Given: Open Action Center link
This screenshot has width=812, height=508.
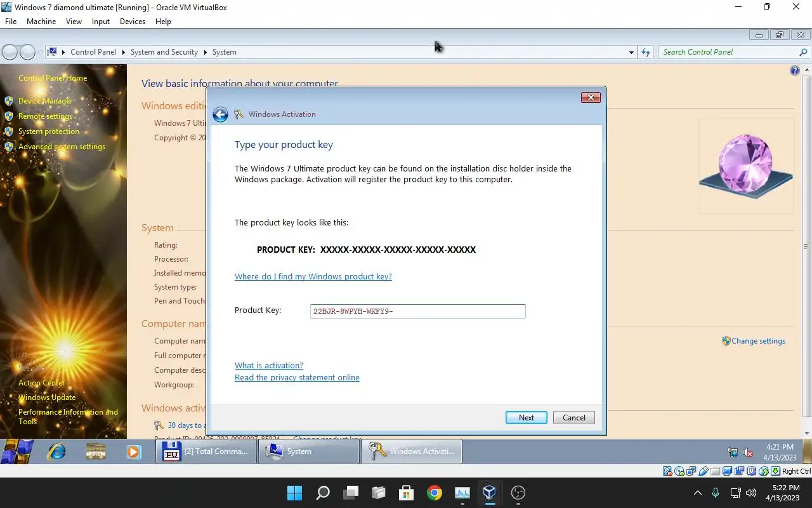Looking at the screenshot, I should point(42,383).
